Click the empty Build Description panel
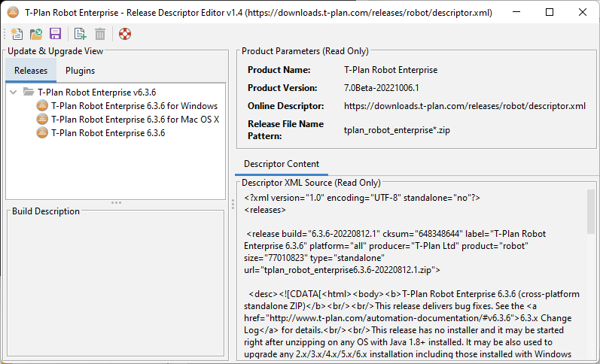 (115, 286)
